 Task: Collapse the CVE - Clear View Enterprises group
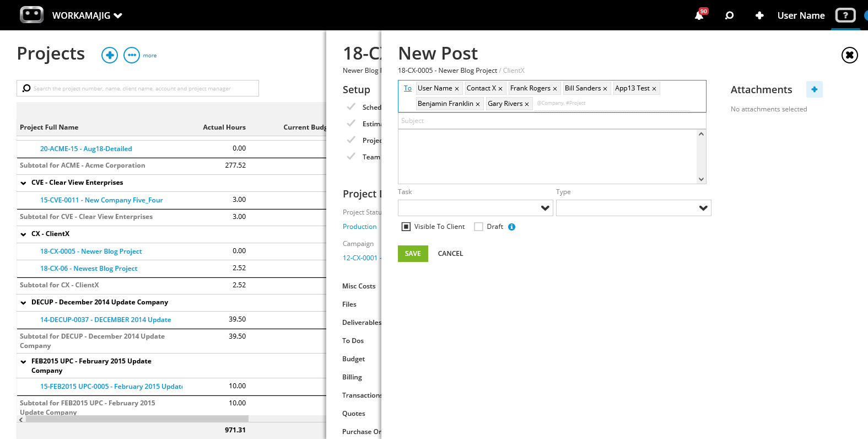23,183
